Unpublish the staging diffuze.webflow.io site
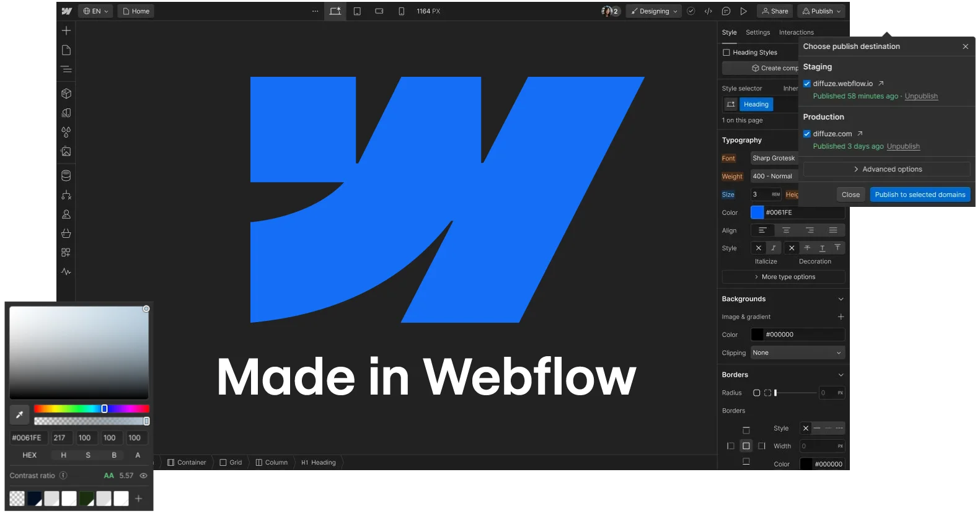The width and height of the screenshot is (980, 516). [921, 96]
